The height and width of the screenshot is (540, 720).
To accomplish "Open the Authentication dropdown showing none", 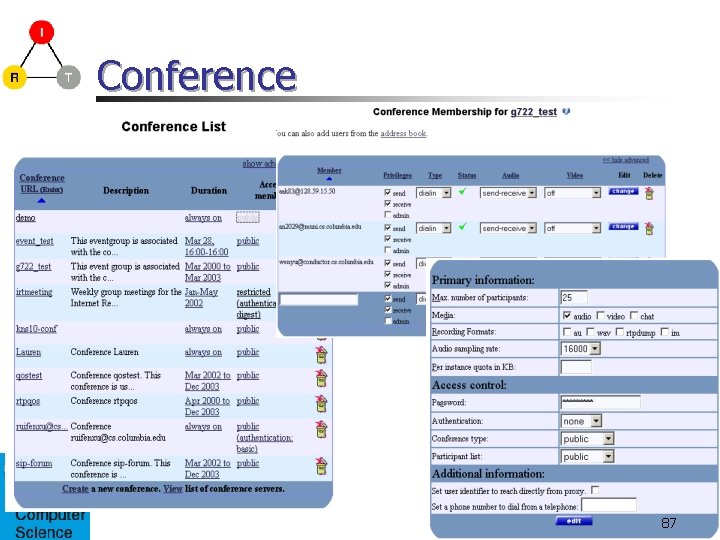I will pyautogui.click(x=581, y=421).
